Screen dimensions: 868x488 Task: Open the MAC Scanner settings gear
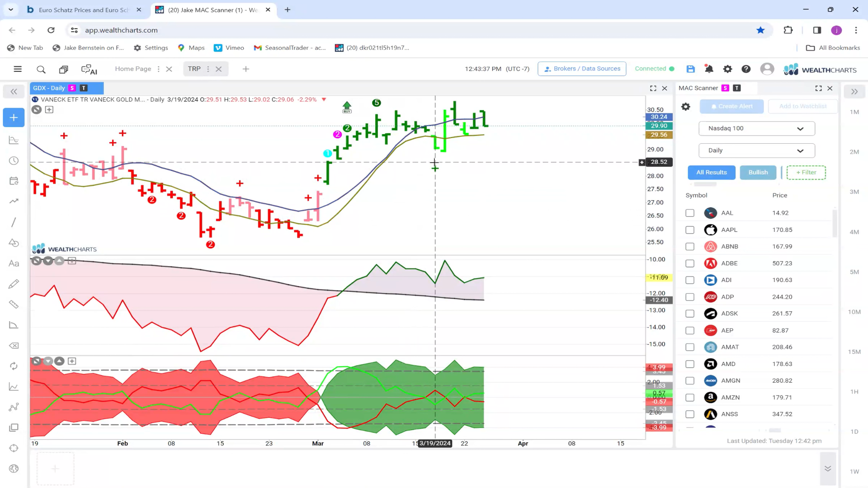point(686,107)
